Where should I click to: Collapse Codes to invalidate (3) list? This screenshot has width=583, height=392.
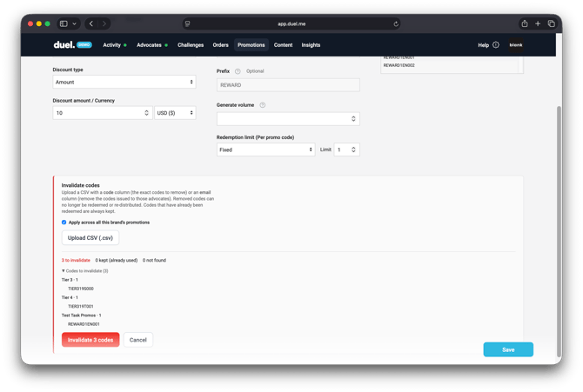(x=84, y=271)
